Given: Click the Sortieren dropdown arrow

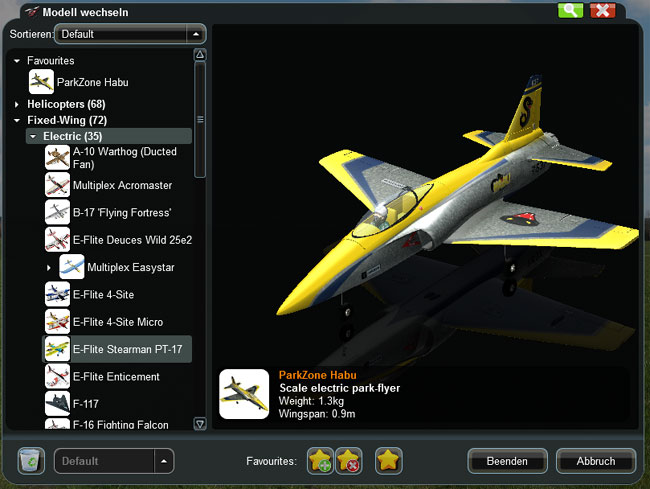Looking at the screenshot, I should (x=196, y=34).
